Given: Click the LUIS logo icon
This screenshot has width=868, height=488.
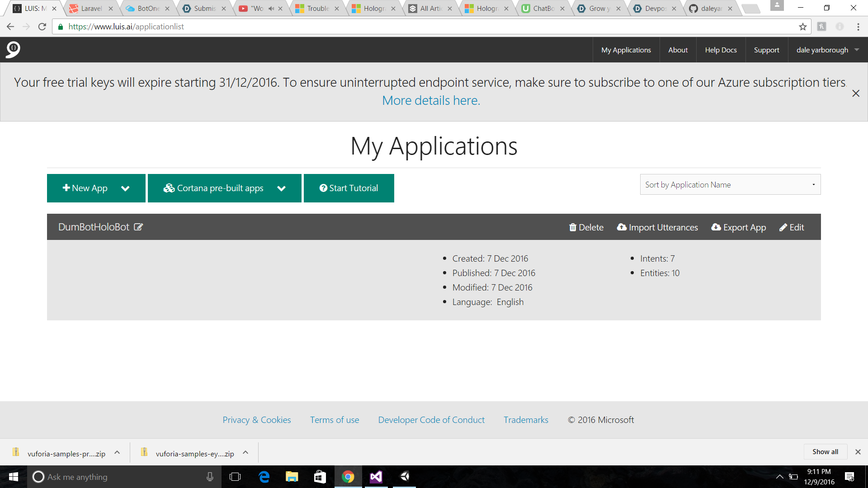Looking at the screenshot, I should pyautogui.click(x=13, y=49).
